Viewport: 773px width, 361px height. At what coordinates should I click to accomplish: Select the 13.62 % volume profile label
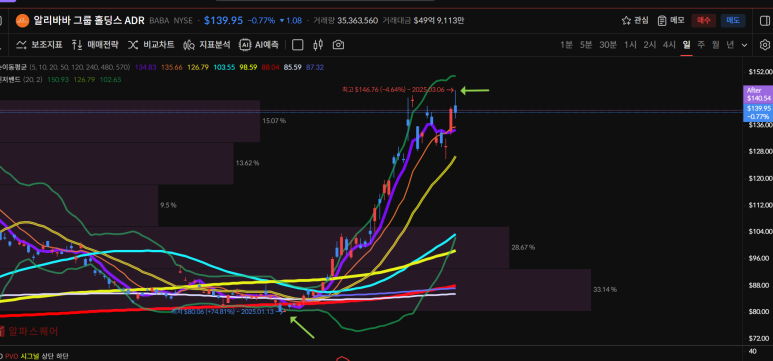[x=247, y=163]
